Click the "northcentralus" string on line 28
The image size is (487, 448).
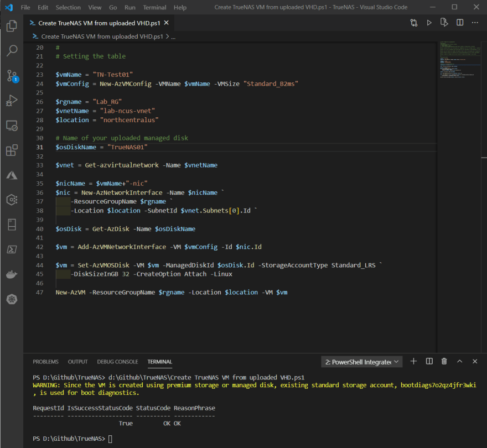tap(129, 120)
